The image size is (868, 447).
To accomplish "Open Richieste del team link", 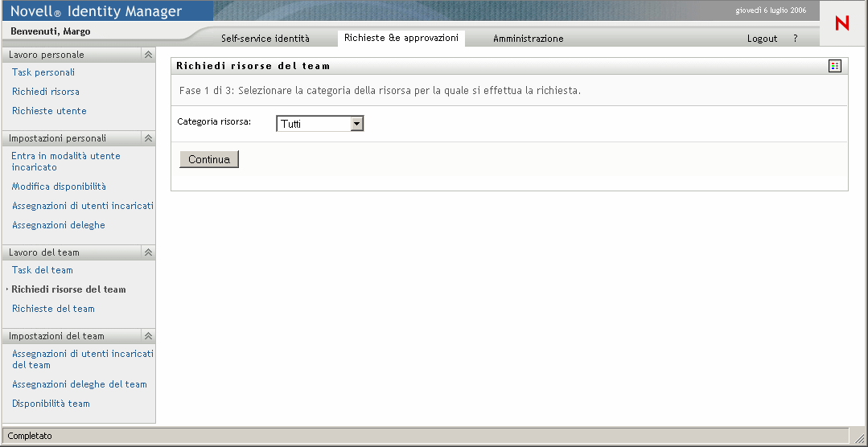I will (53, 309).
